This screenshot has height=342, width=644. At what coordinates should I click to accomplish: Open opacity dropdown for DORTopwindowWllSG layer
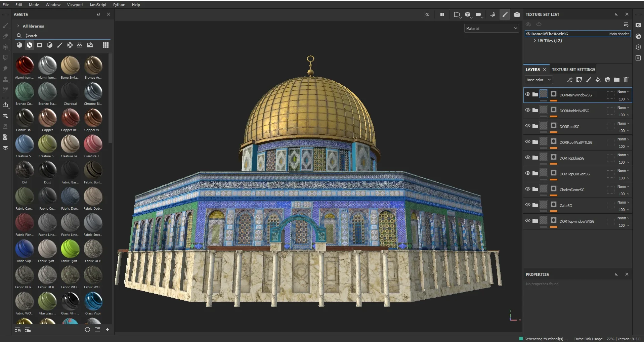(x=624, y=225)
